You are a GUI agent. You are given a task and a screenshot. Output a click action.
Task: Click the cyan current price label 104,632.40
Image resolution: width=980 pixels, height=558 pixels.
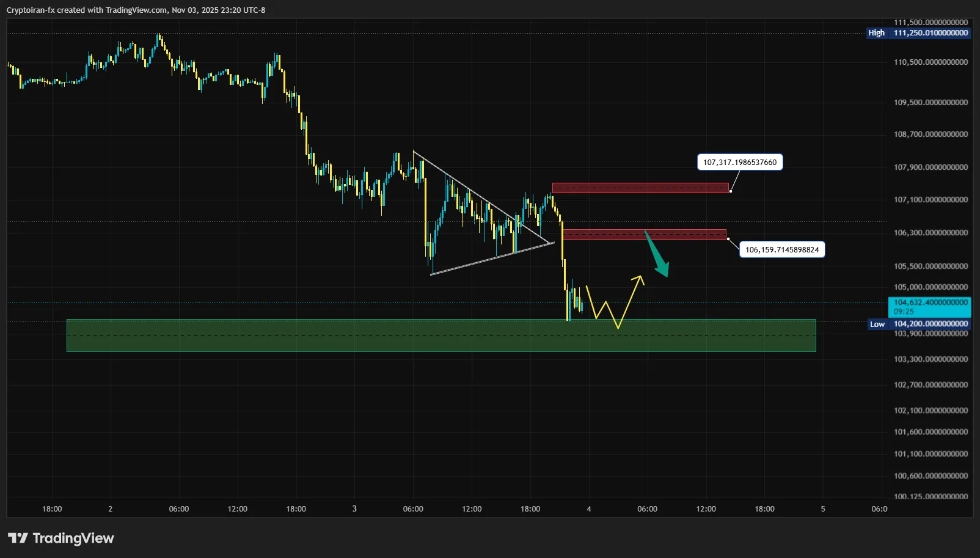coord(930,306)
